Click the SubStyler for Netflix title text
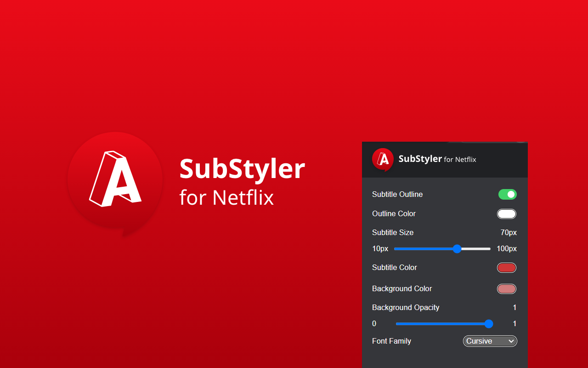 point(437,160)
